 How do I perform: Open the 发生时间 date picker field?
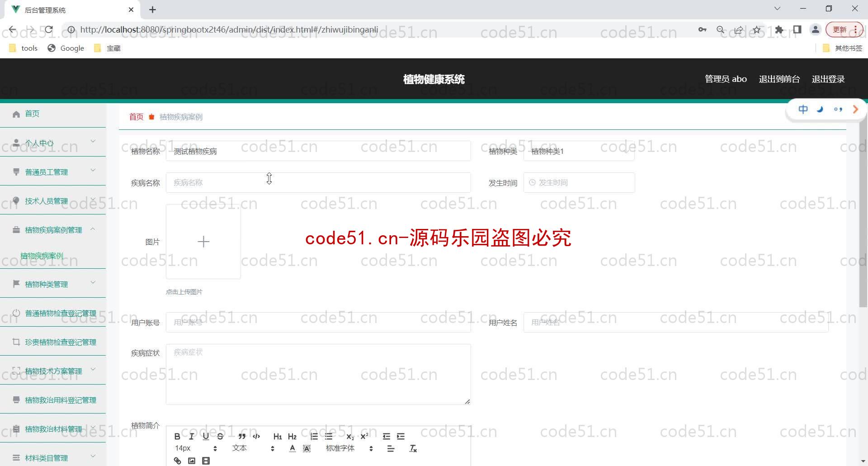579,182
